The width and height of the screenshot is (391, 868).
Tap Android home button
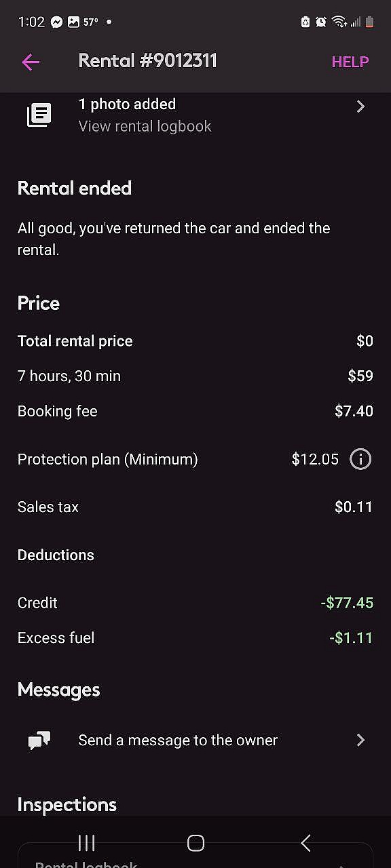coord(195,843)
